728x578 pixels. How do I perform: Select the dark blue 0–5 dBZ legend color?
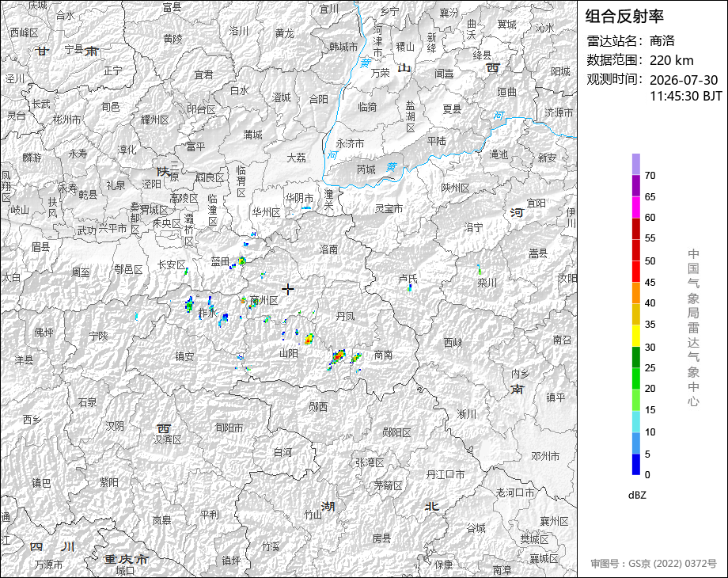tap(636, 464)
